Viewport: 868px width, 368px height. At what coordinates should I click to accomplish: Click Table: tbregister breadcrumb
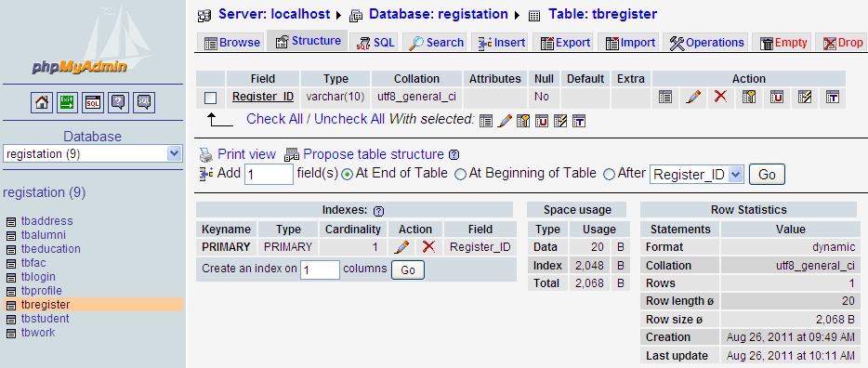[603, 14]
